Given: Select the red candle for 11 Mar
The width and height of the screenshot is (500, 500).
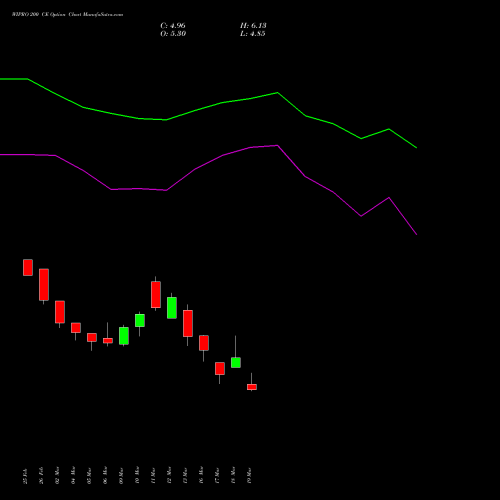Looking at the screenshot, I should pyautogui.click(x=156, y=295).
